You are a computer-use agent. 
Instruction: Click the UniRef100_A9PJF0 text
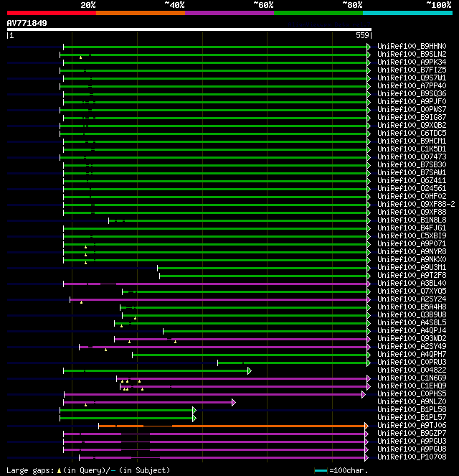412,101
